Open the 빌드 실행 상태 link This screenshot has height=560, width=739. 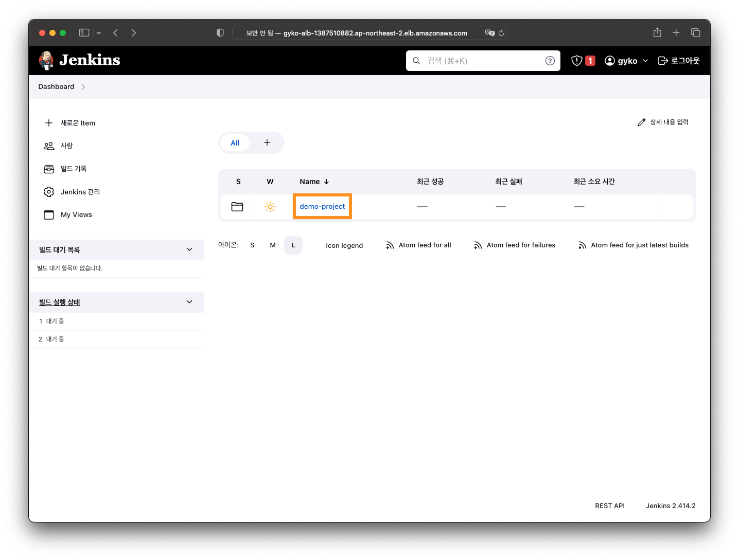(x=60, y=302)
